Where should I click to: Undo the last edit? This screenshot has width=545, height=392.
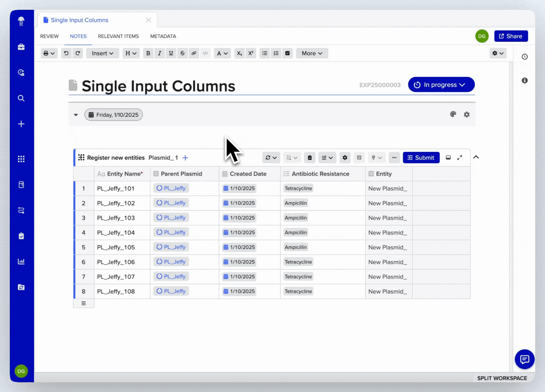(66, 53)
